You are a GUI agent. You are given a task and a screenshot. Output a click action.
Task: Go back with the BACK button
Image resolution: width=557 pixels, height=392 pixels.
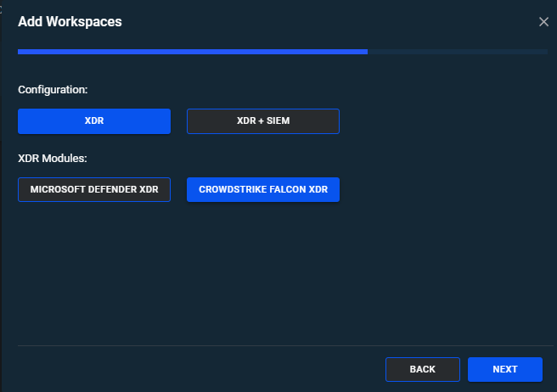point(422,369)
